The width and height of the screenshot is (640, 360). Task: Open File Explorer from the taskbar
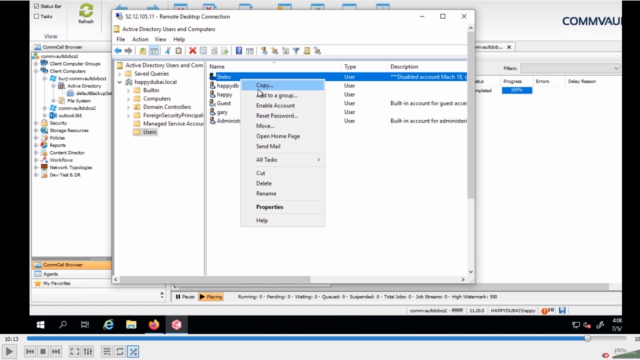point(131,325)
